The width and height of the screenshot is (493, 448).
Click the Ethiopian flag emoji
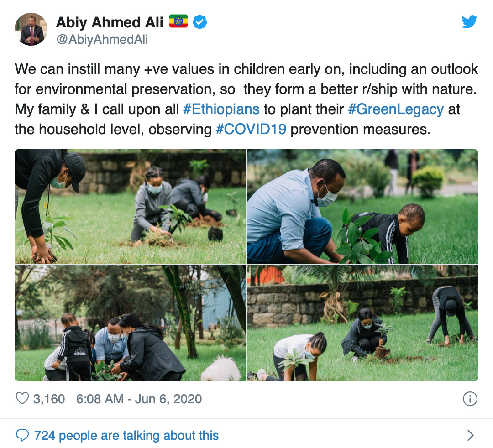point(178,21)
